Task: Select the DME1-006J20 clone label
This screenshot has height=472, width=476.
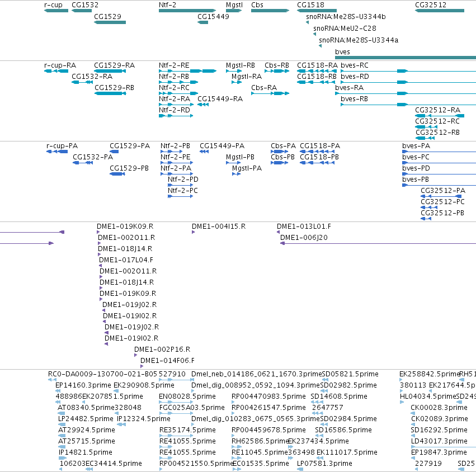Action: 304,238
